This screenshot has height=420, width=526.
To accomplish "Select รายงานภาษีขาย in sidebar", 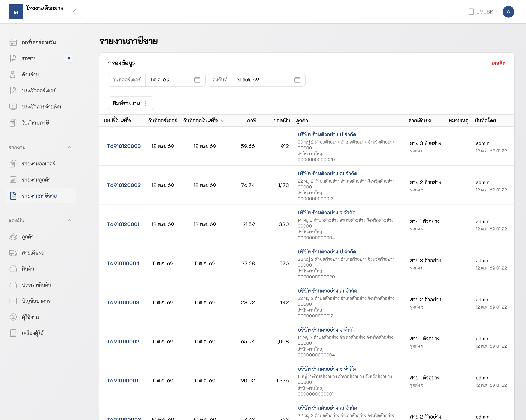I will coord(41,196).
